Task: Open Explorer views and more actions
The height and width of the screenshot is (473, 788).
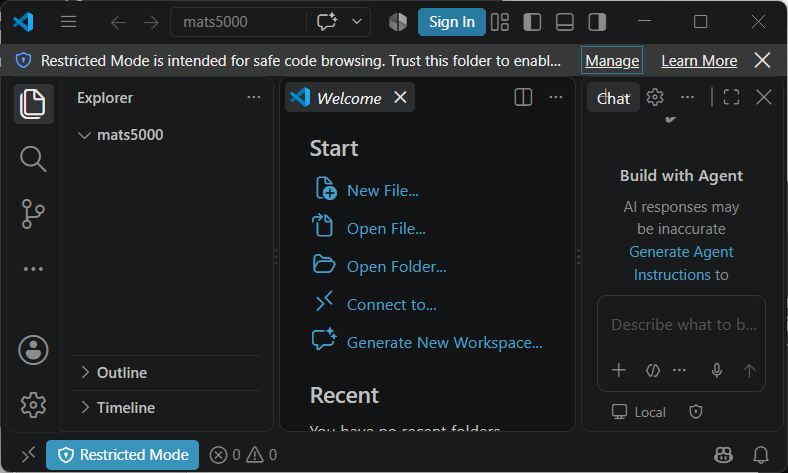Action: tap(254, 97)
